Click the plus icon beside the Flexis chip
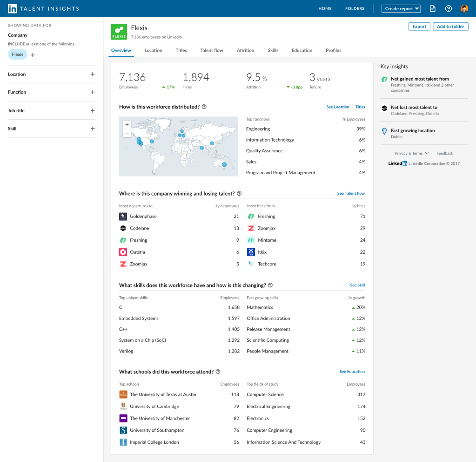 pyautogui.click(x=33, y=54)
